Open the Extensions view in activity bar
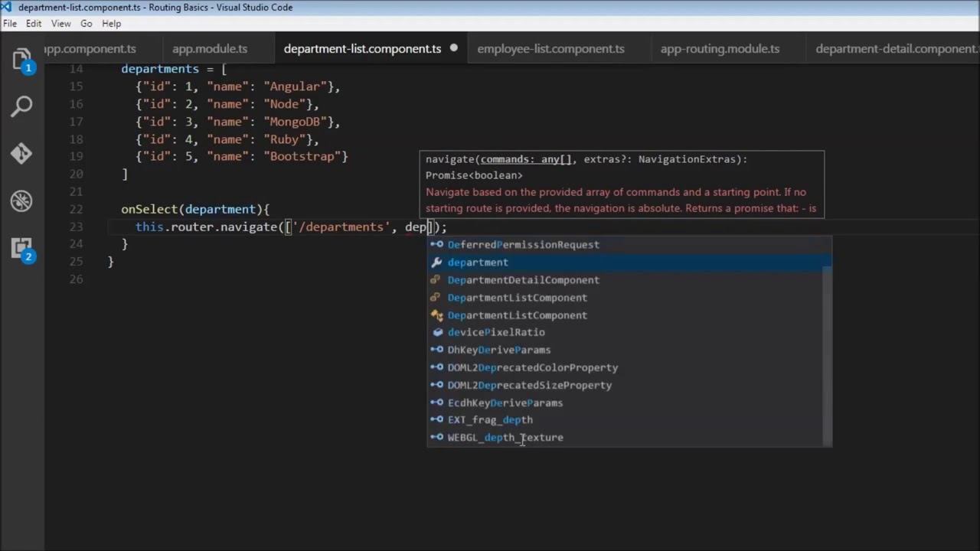The width and height of the screenshot is (980, 551). coord(21,248)
